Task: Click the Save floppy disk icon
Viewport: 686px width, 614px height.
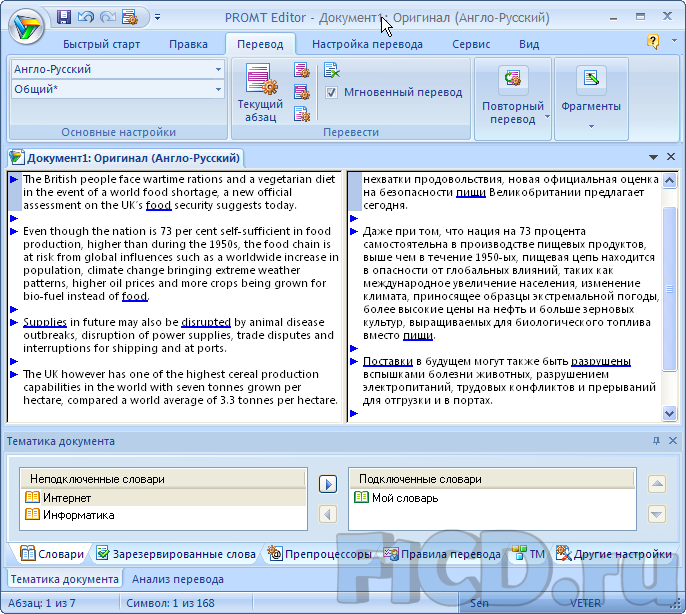Action: coord(64,17)
